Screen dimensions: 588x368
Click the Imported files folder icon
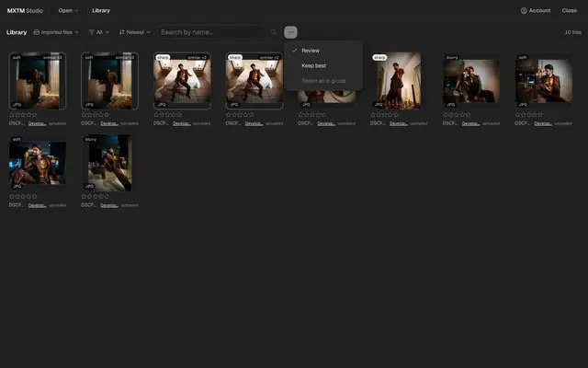point(37,32)
